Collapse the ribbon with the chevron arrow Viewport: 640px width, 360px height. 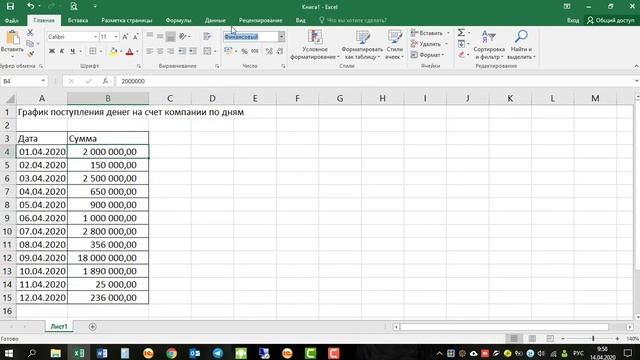tap(636, 66)
